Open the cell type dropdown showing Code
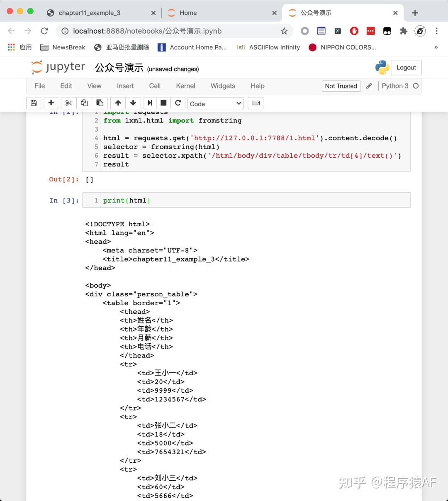The height and width of the screenshot is (501, 448). point(215,103)
